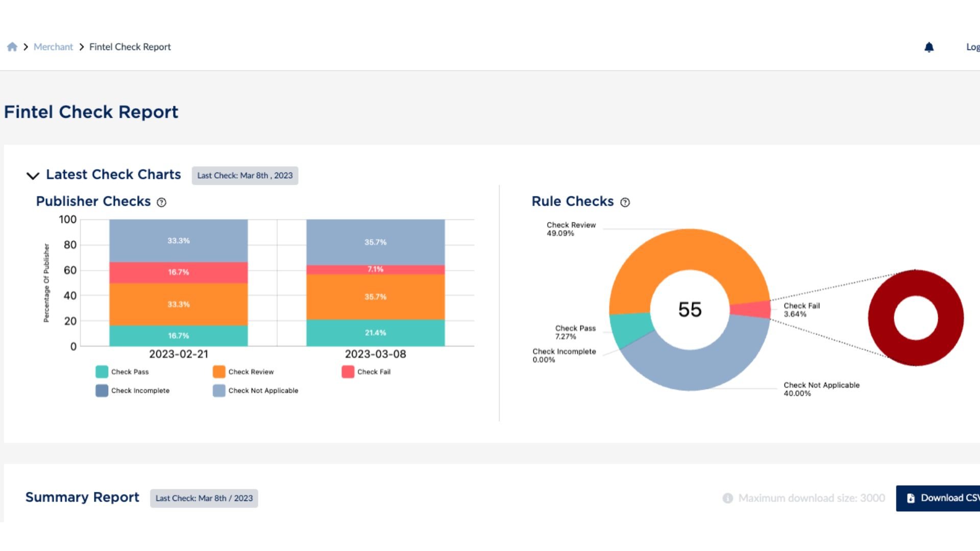Open the Merchant breadcrumb page
980x551 pixels.
53,46
